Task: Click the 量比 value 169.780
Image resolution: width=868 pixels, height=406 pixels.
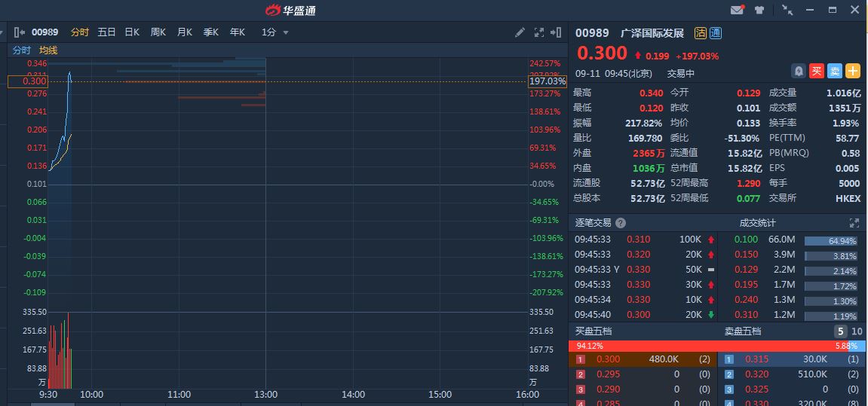Action: pyautogui.click(x=645, y=138)
